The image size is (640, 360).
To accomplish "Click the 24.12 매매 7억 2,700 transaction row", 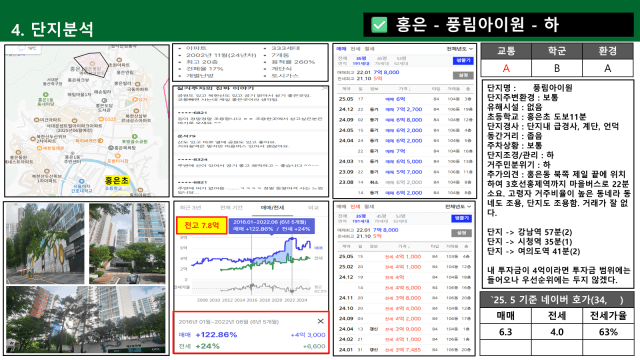I will coord(404,109).
